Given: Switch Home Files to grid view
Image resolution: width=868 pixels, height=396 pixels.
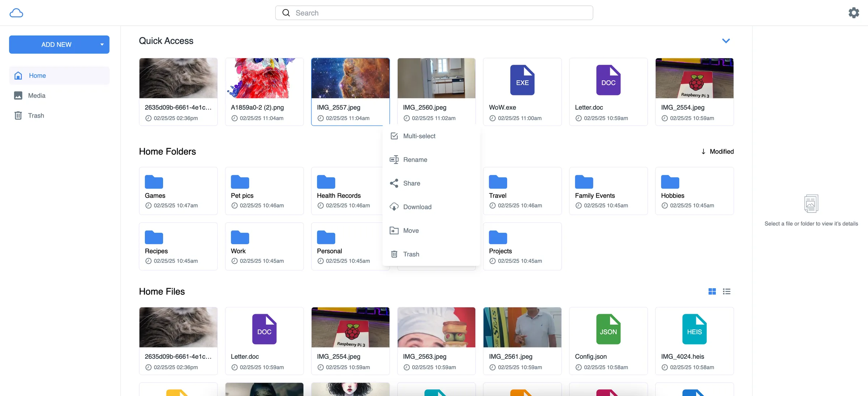Looking at the screenshot, I should pyautogui.click(x=712, y=291).
